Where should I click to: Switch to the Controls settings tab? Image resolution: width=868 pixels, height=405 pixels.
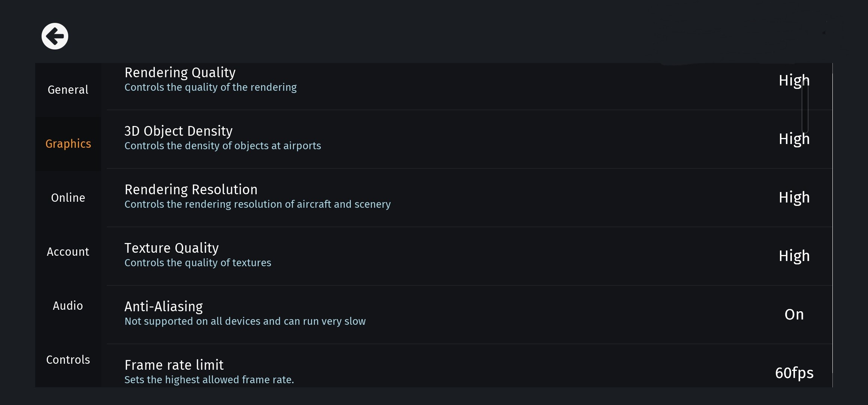pos(68,360)
